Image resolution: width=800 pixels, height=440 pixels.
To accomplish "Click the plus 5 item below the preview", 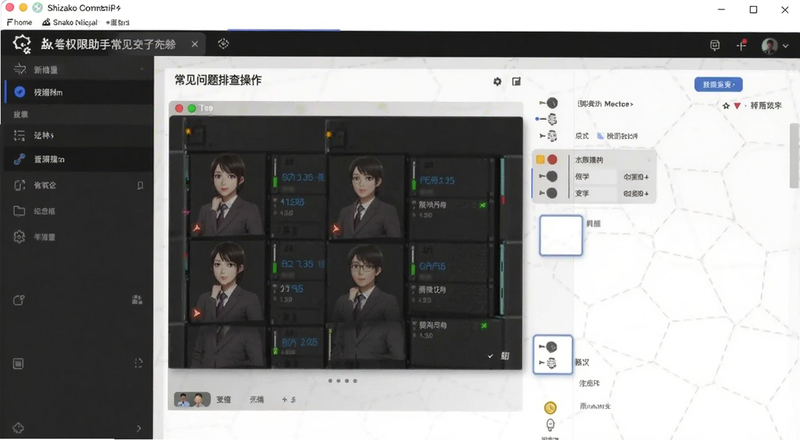I will (289, 400).
